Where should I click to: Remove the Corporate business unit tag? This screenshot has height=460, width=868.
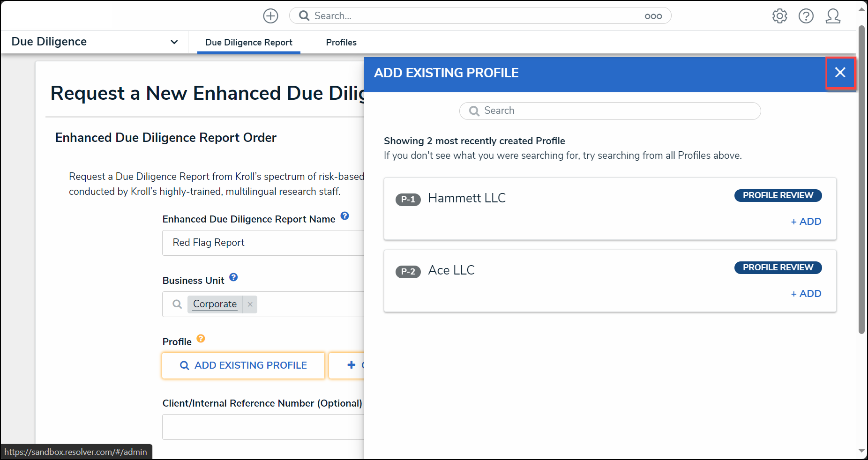250,304
